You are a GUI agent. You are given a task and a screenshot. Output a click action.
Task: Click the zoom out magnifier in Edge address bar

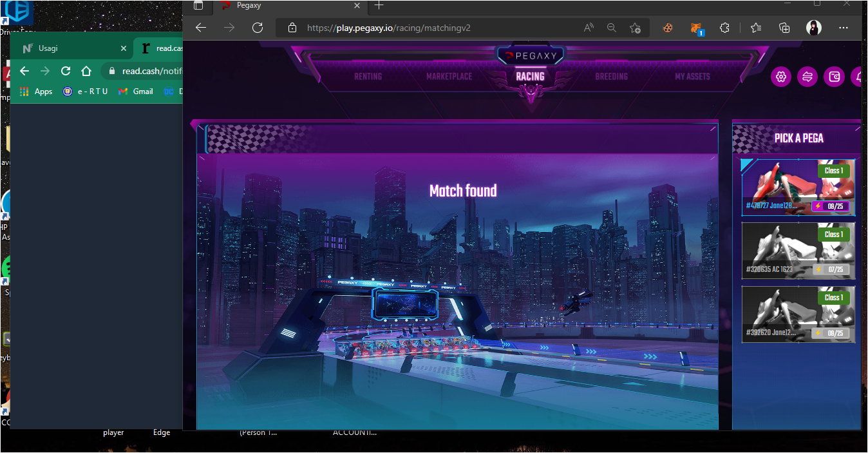[612, 28]
